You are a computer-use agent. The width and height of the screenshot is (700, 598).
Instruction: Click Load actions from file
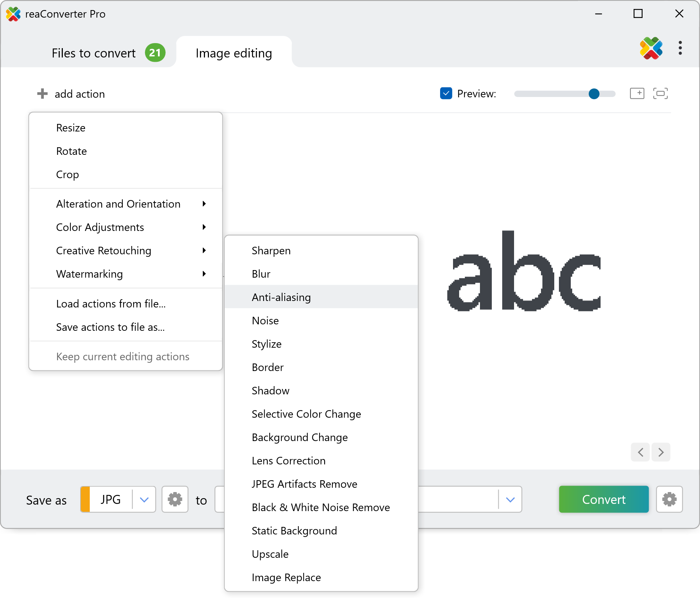(111, 304)
